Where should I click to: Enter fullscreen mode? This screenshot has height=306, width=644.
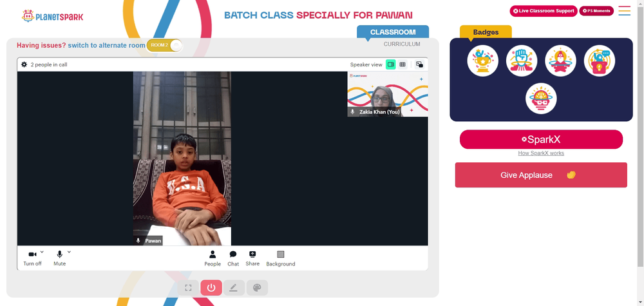[188, 288]
